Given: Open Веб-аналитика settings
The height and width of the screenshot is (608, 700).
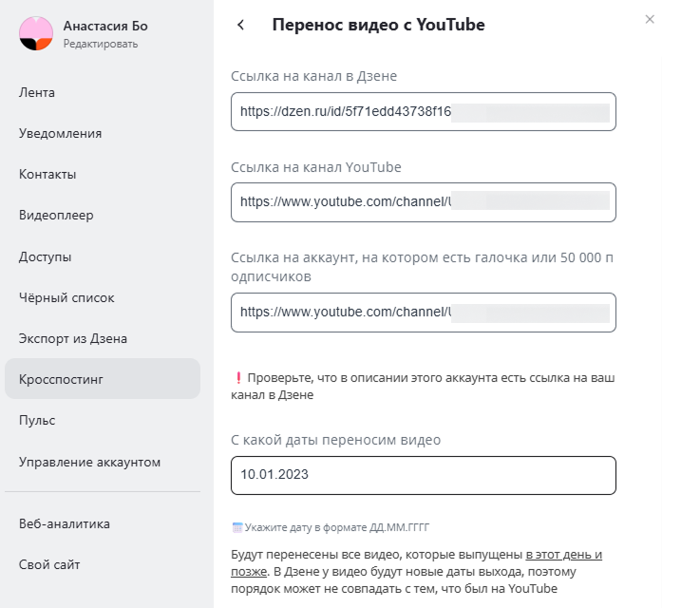Looking at the screenshot, I should [x=65, y=523].
